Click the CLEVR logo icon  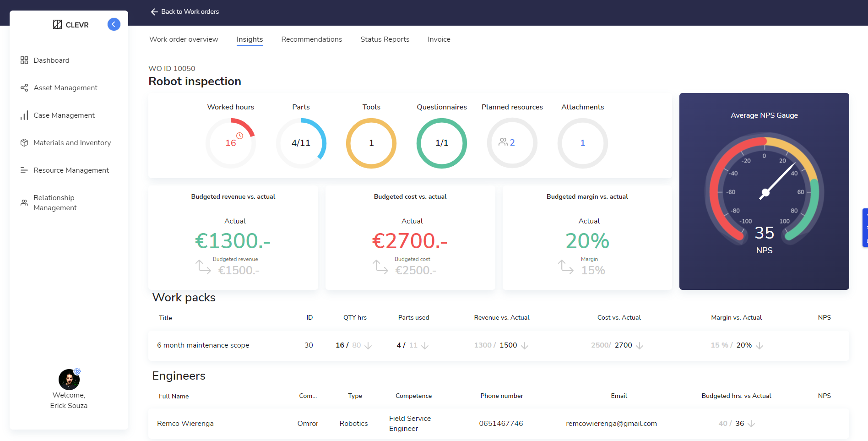coord(57,24)
